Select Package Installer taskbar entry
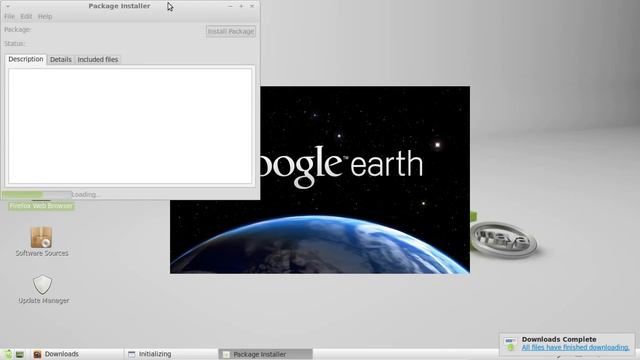This screenshot has height=360, width=640. click(266, 354)
